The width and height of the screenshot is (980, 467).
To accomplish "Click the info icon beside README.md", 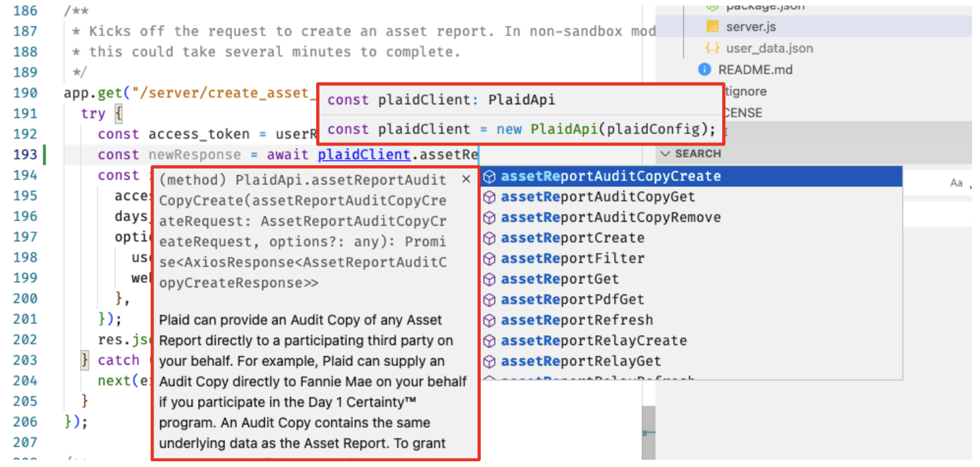I will pos(704,70).
